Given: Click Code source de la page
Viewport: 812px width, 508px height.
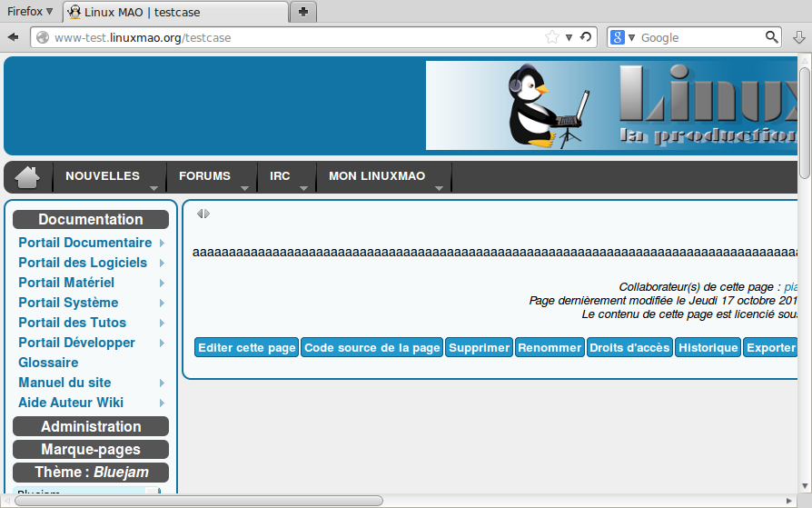Looking at the screenshot, I should click(372, 347).
